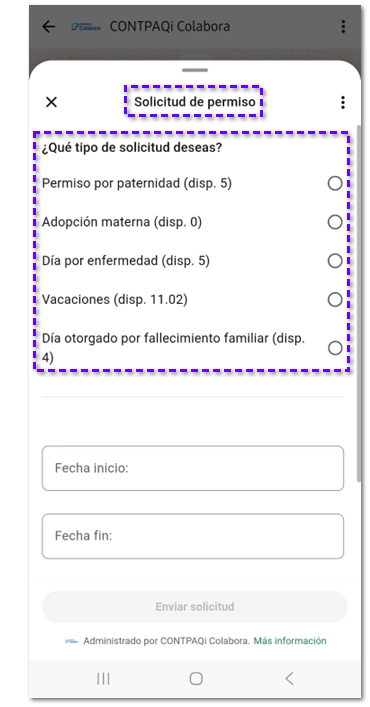The height and width of the screenshot is (707, 370).
Task: Open the Fecha inicio date field
Action: [x=193, y=468]
